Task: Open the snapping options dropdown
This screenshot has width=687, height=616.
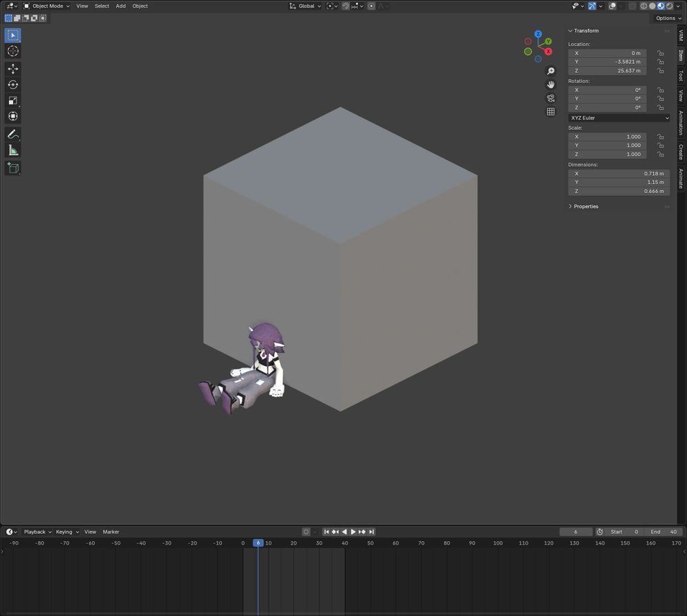Action: [x=357, y=6]
